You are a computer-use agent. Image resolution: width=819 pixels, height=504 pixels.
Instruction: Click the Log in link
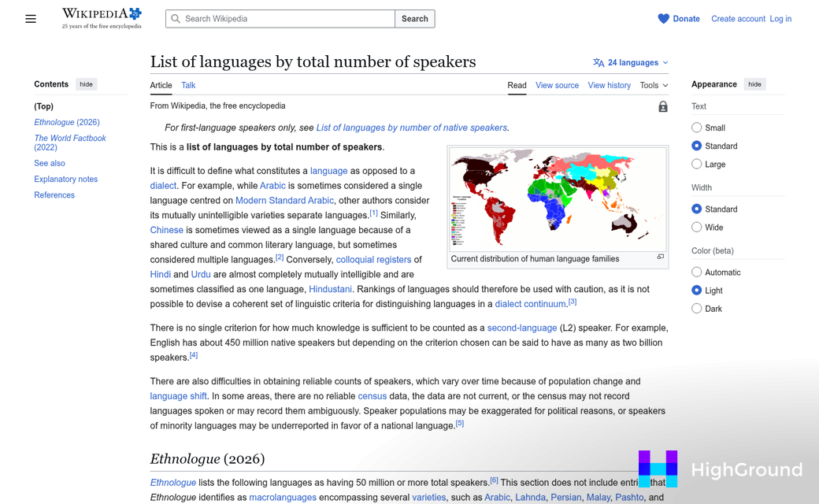780,19
